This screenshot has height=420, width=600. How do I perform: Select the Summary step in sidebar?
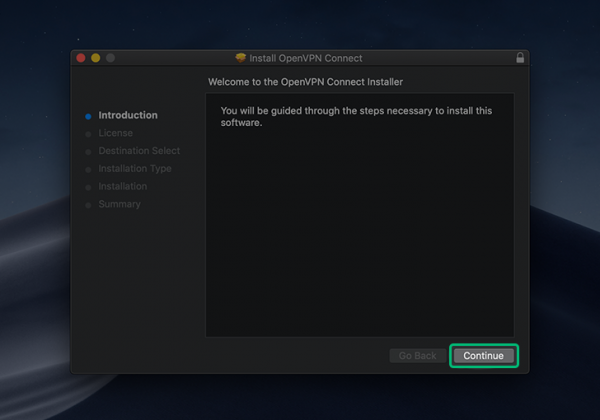coord(119,204)
